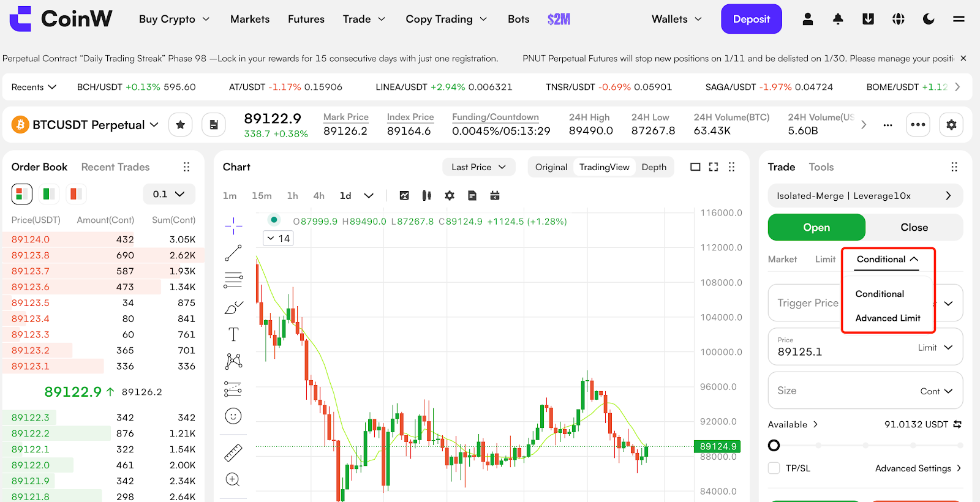Switch to the Recent Trades tab
980x502 pixels.
(115, 167)
